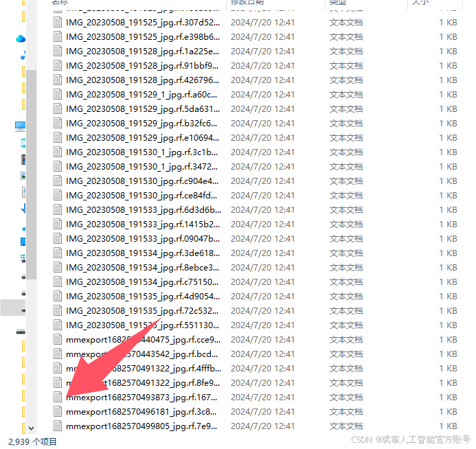The width and height of the screenshot is (476, 449).
Task: Click 文本文档 type cell of IMG_20230508_191529_jpg.rf.e10694 row
Action: tap(346, 138)
